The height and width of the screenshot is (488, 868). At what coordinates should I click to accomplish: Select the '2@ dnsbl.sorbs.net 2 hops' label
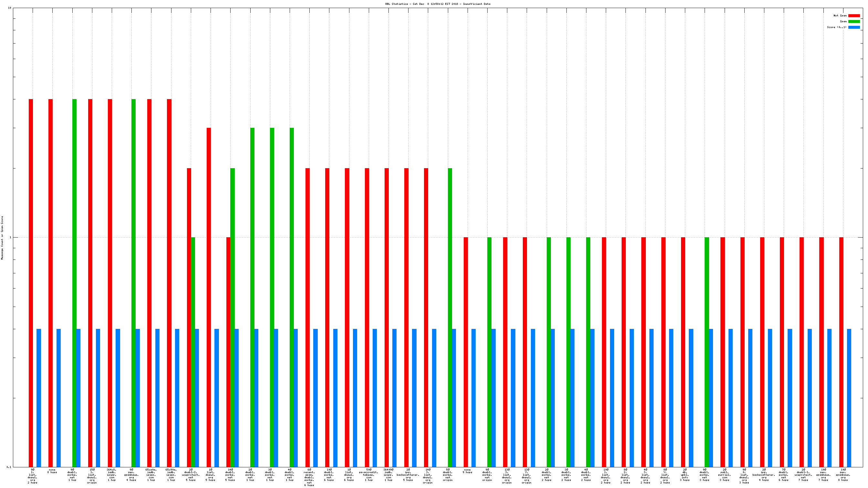(x=547, y=475)
